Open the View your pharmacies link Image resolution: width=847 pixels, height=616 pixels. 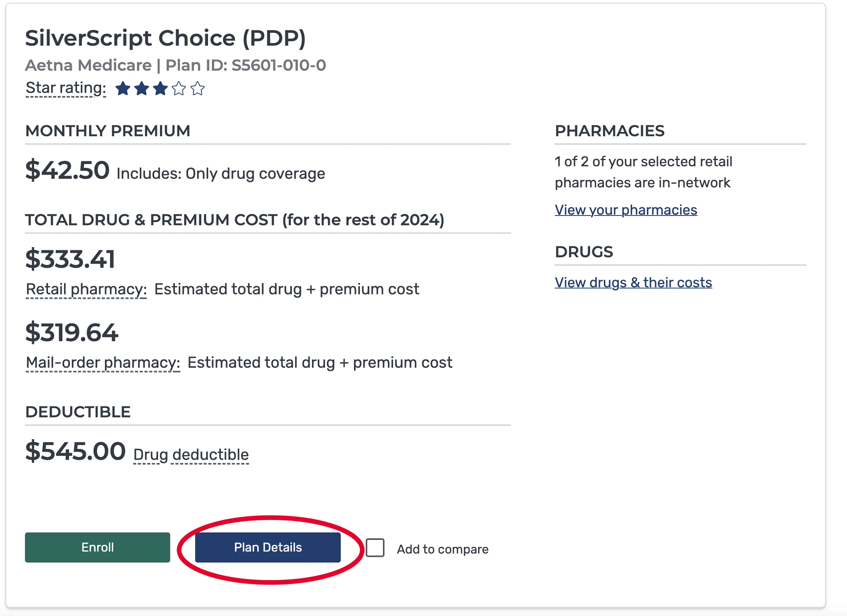click(x=626, y=210)
